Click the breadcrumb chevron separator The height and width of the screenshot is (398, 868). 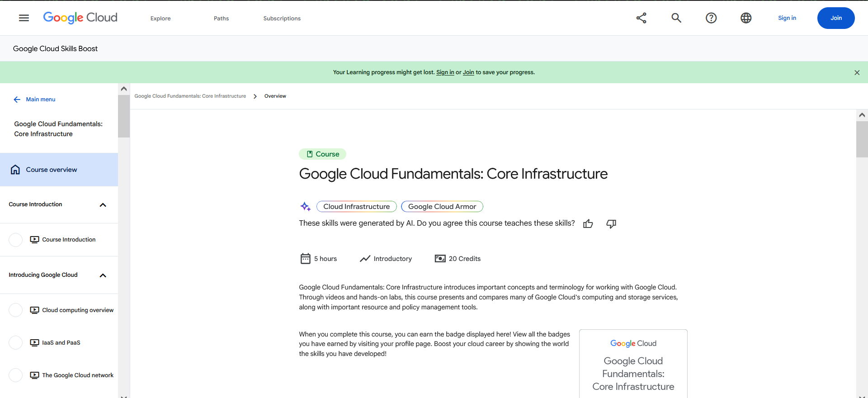pos(255,96)
